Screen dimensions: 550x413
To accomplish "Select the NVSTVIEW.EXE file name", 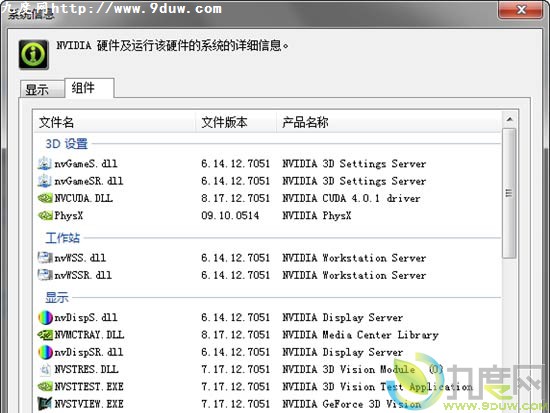I will click(89, 404).
